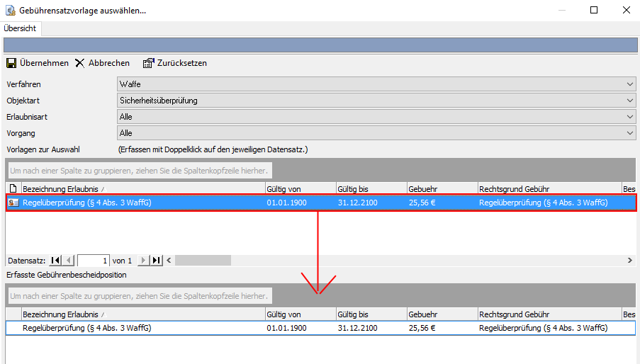Select Regelüberprüfung row in lower grid
Viewport: 640px width, 364px height.
(x=142, y=328)
